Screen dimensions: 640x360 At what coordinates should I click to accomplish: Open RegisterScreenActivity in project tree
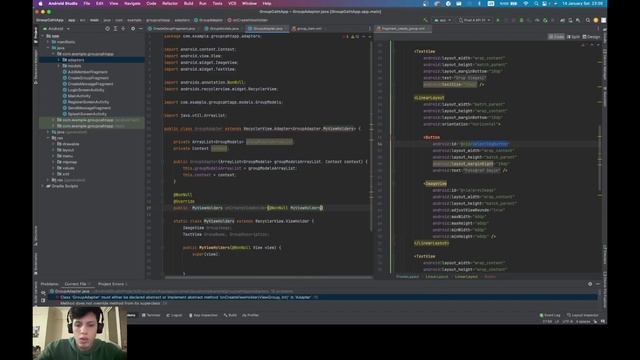click(88, 102)
